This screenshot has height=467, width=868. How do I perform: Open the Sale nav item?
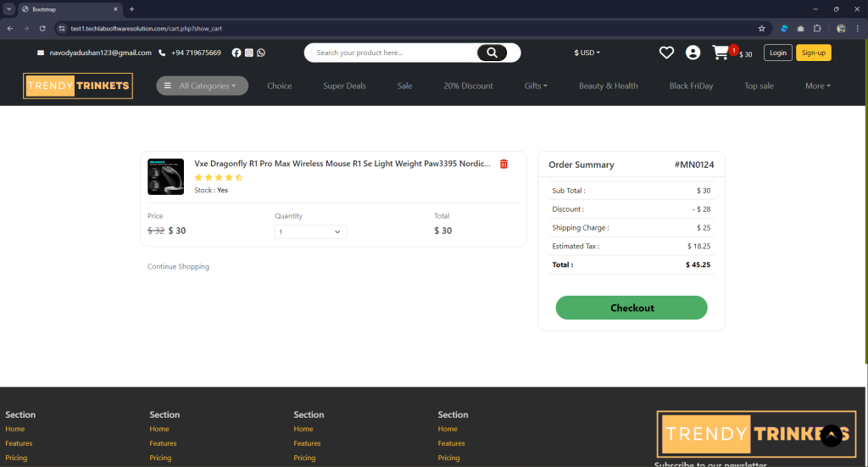click(x=404, y=86)
